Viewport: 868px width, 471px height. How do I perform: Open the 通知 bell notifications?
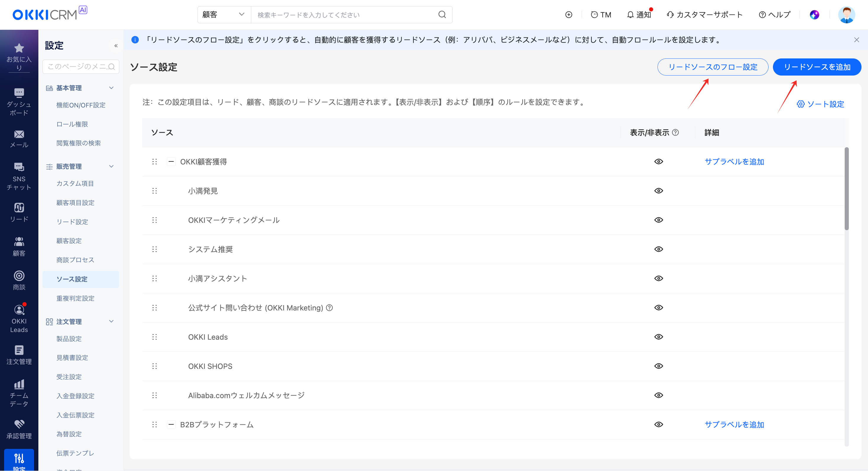(x=639, y=14)
